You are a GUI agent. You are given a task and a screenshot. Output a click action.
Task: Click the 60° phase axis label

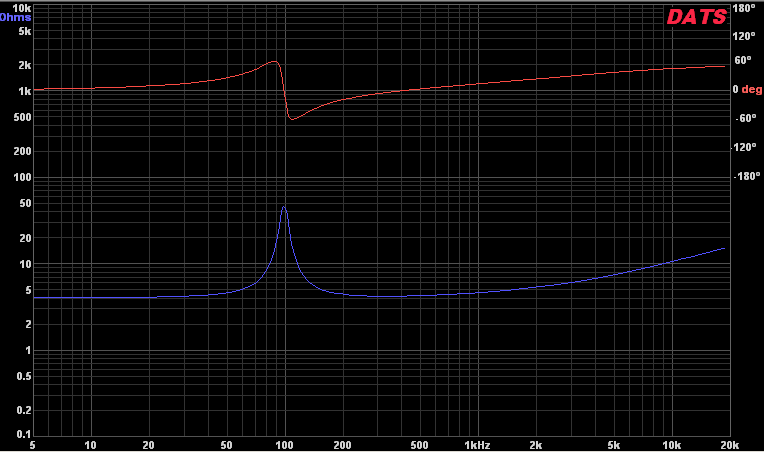point(743,60)
